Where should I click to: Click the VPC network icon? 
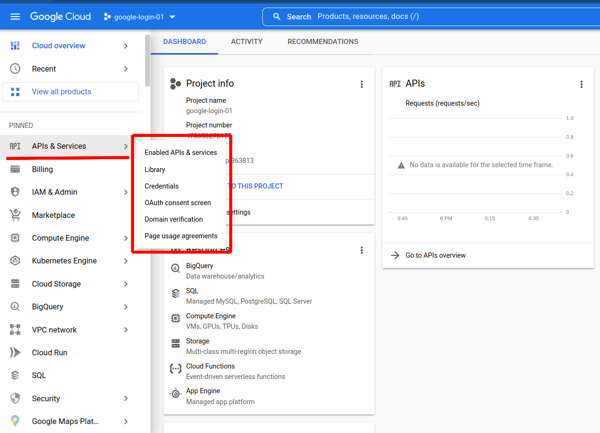coord(15,329)
